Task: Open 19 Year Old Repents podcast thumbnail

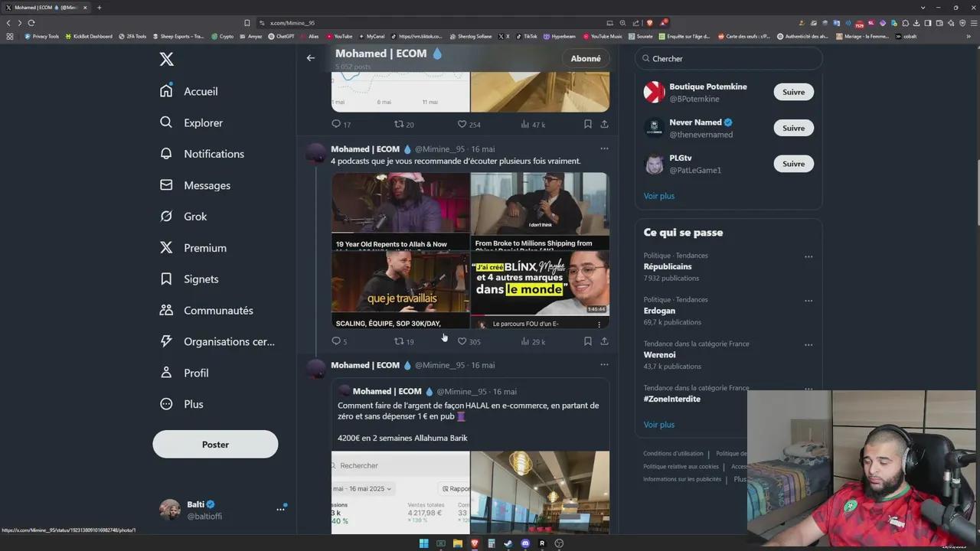Action: pyautogui.click(x=400, y=211)
